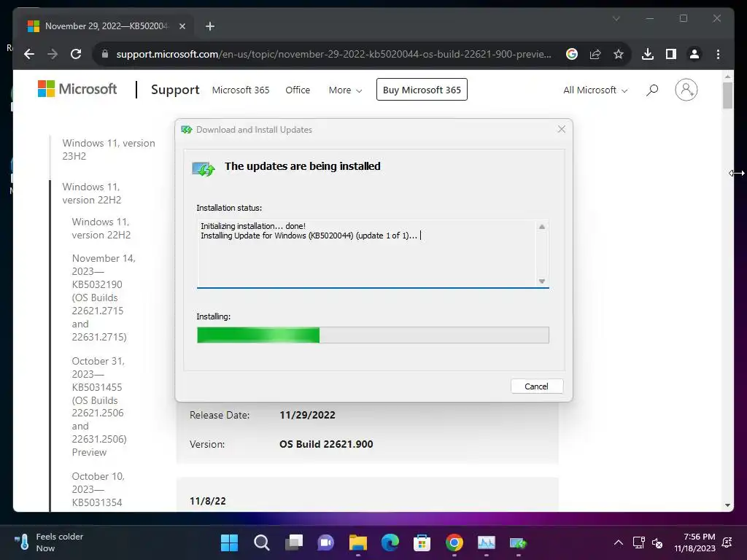Viewport: 747px width, 560px height.
Task: Open the resource monitor taskbar app
Action: click(487, 542)
